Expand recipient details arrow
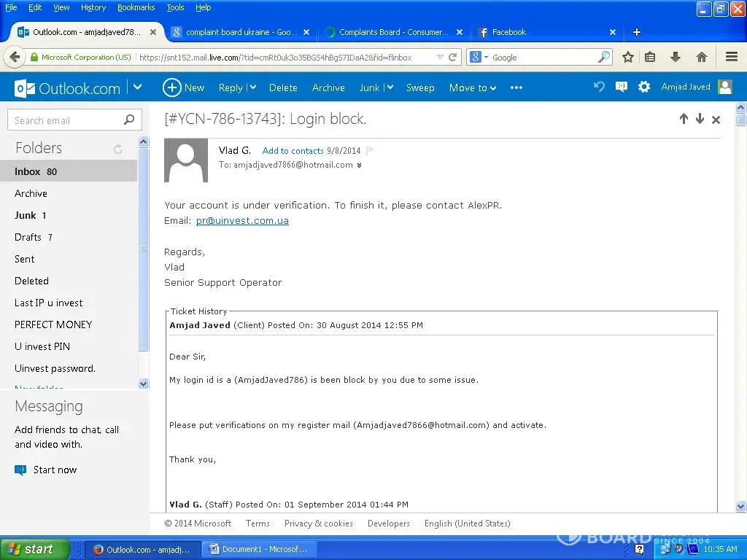The height and width of the screenshot is (560, 747). [x=359, y=166]
